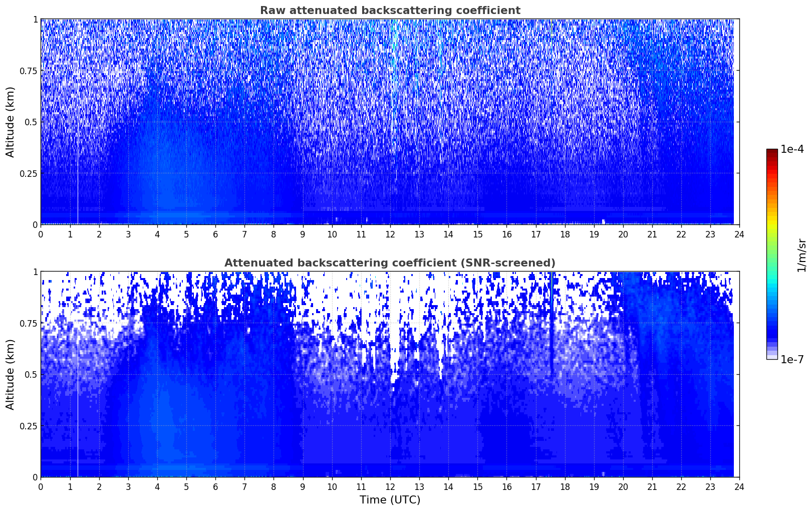Click the colorbar's red top end
The image size is (812, 511).
[x=771, y=152]
